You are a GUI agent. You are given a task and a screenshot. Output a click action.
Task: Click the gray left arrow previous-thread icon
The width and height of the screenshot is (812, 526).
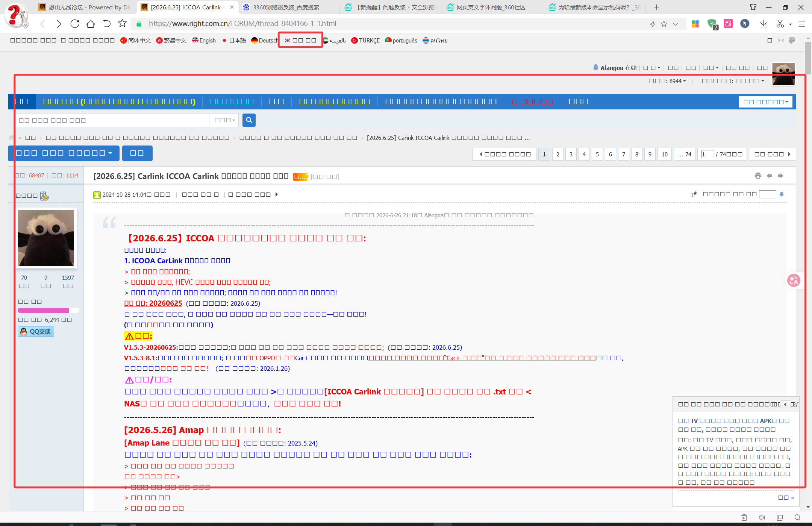[769, 176]
